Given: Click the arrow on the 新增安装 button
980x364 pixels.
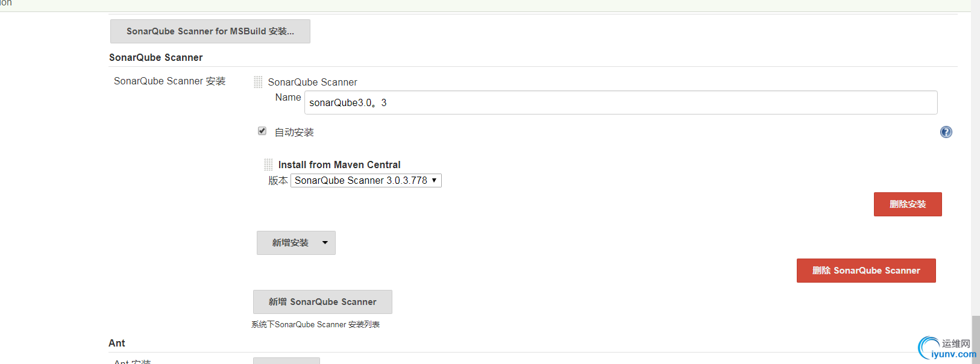Looking at the screenshot, I should pos(325,243).
